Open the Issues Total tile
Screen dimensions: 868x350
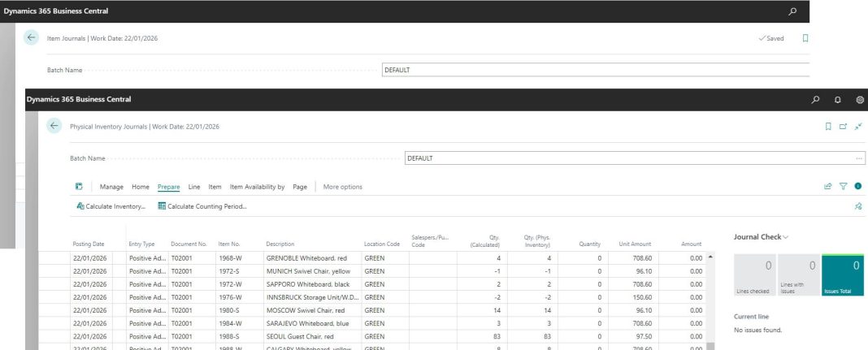(843, 275)
